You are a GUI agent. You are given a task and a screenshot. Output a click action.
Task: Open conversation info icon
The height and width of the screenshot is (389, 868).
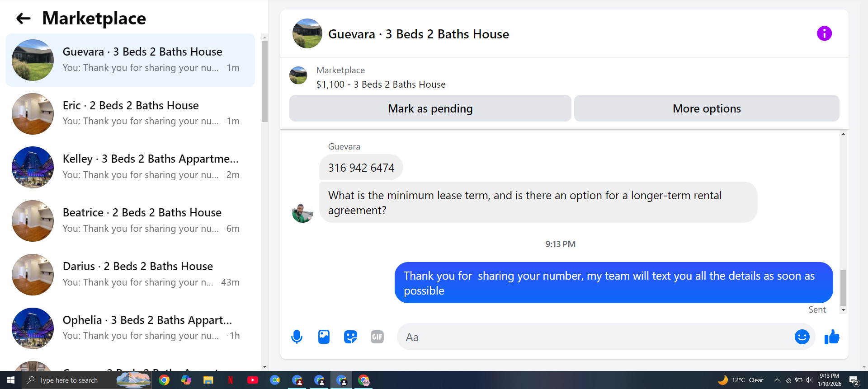(824, 33)
